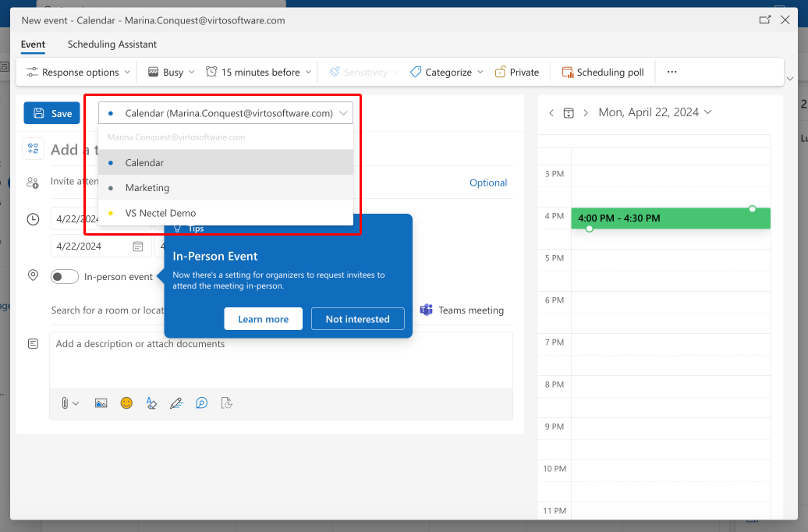
Task: Select the 4:00 PM - 4:30 PM event block
Action: 671,218
